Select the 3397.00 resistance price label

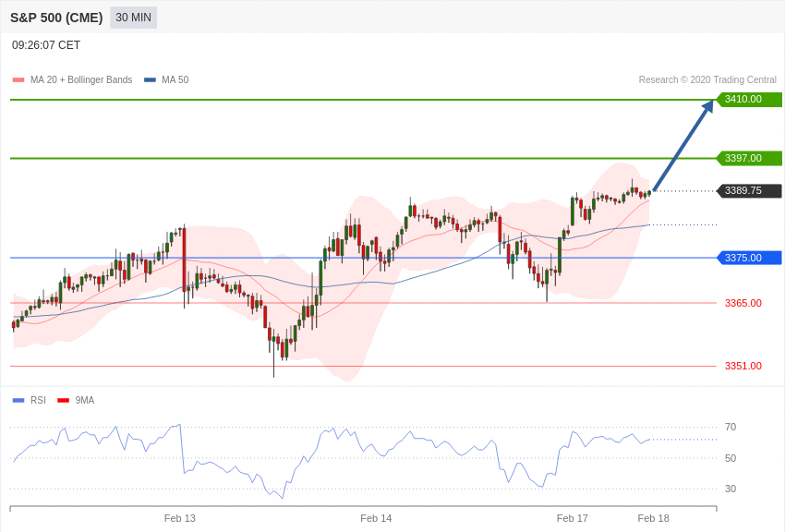(749, 158)
